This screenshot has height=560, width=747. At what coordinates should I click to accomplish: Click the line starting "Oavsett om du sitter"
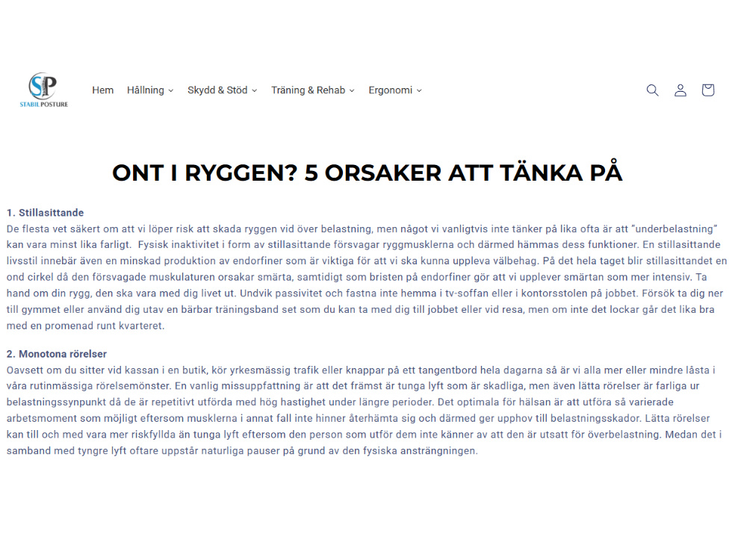click(361, 370)
